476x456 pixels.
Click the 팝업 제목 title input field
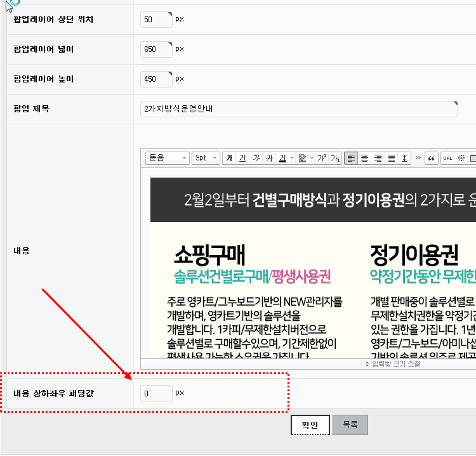299,109
